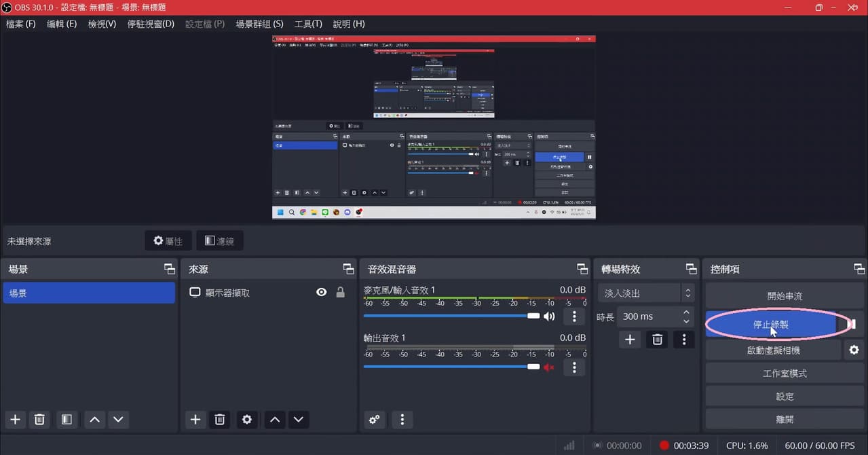
Task: Open the 檔案 (F) menu
Action: pyautogui.click(x=20, y=24)
